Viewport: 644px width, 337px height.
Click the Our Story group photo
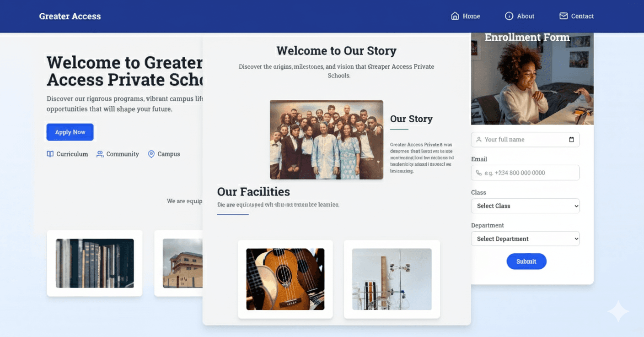click(327, 140)
